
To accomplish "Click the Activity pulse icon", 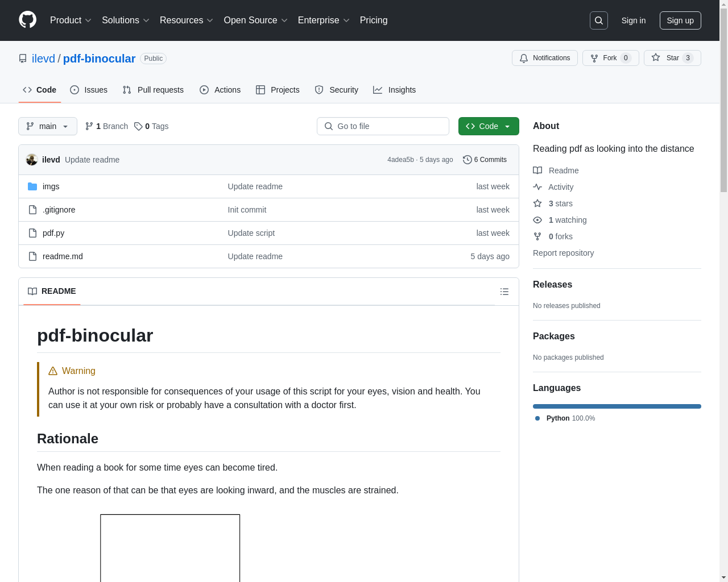I will [x=537, y=187].
